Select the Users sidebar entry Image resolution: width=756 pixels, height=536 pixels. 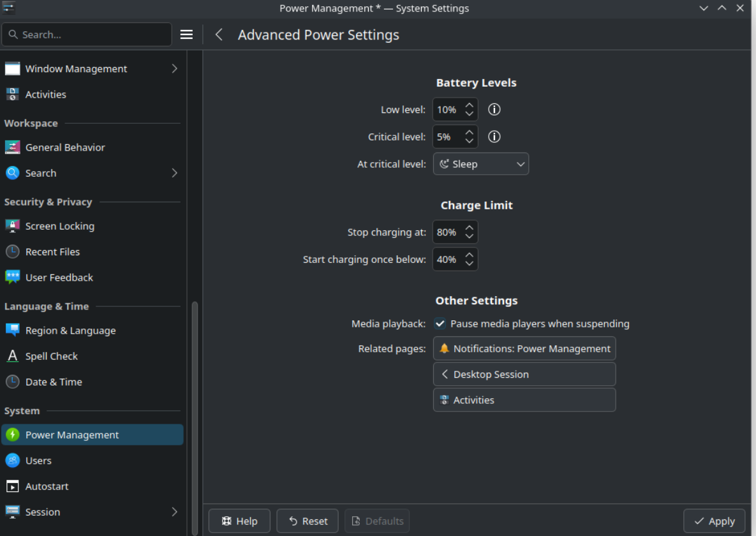coord(38,460)
